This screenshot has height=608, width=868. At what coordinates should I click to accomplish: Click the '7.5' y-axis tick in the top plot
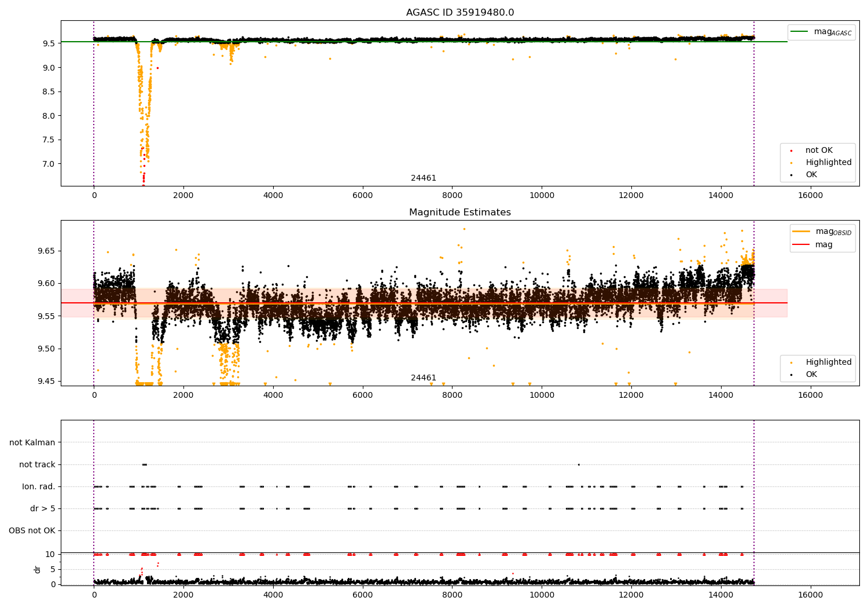49,140
